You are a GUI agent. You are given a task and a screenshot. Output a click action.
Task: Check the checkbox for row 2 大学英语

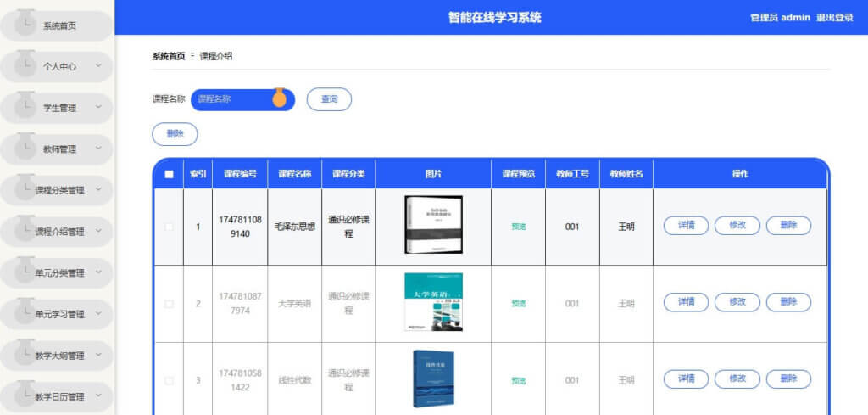point(169,303)
